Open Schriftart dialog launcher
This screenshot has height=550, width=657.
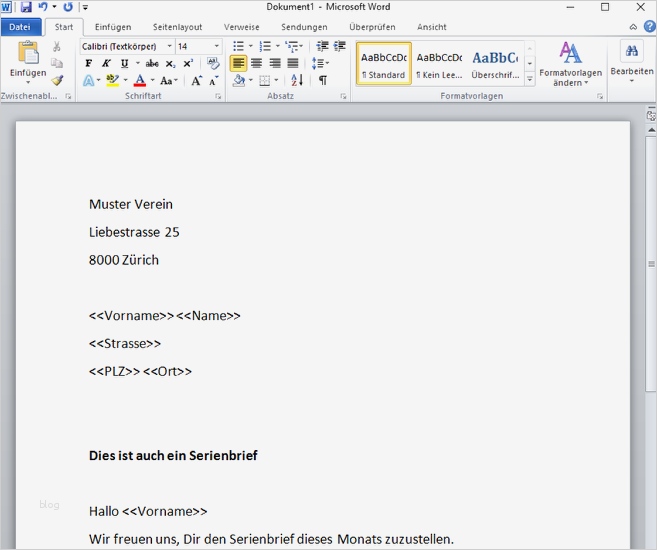tap(218, 96)
